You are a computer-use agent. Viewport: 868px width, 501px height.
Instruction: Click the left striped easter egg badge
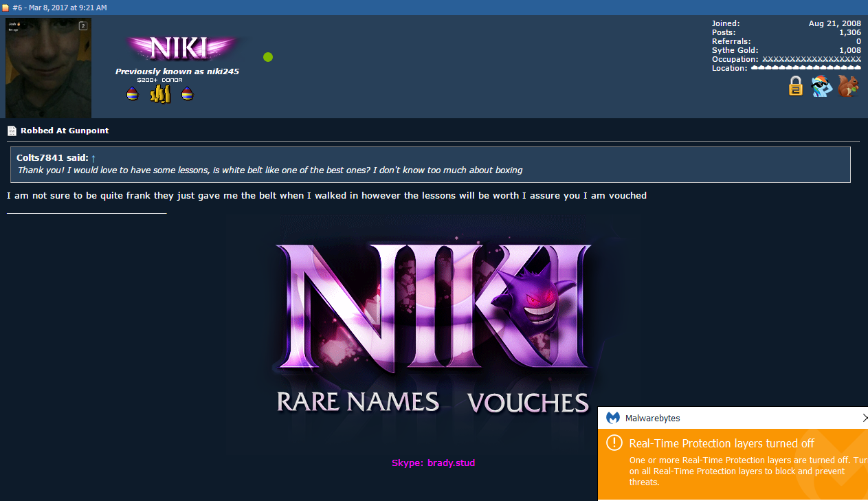[x=133, y=94]
